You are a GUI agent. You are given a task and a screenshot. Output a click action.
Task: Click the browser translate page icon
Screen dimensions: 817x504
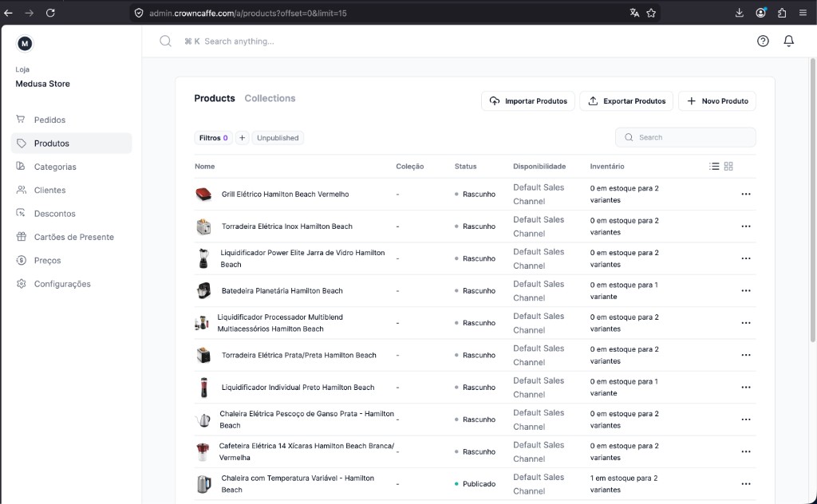click(634, 13)
